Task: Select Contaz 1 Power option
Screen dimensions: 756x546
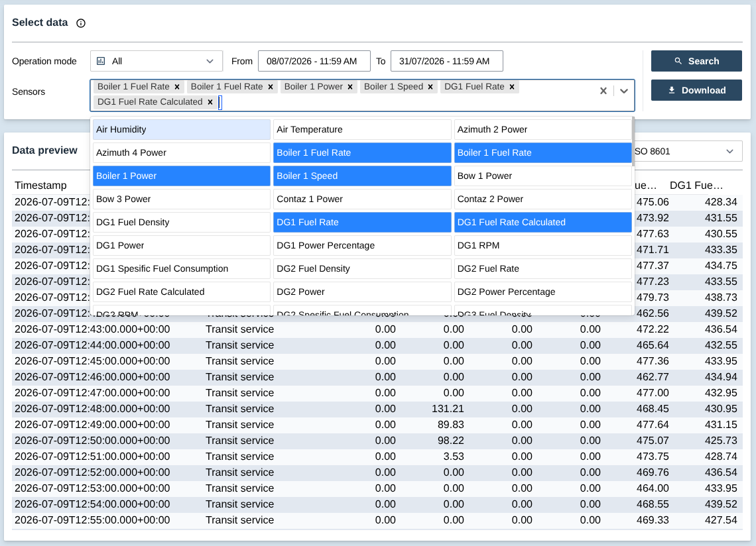Action: (362, 199)
